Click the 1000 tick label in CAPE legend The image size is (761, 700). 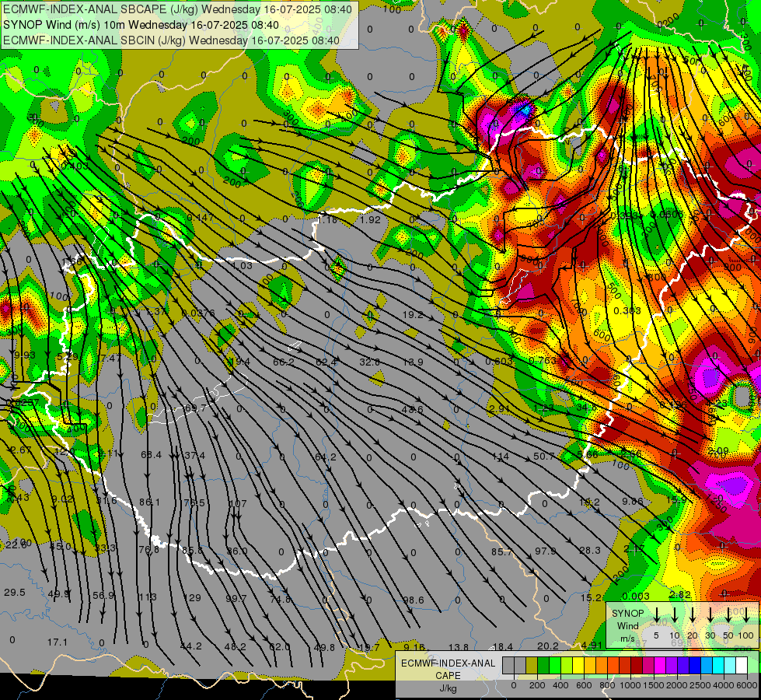coord(630,685)
